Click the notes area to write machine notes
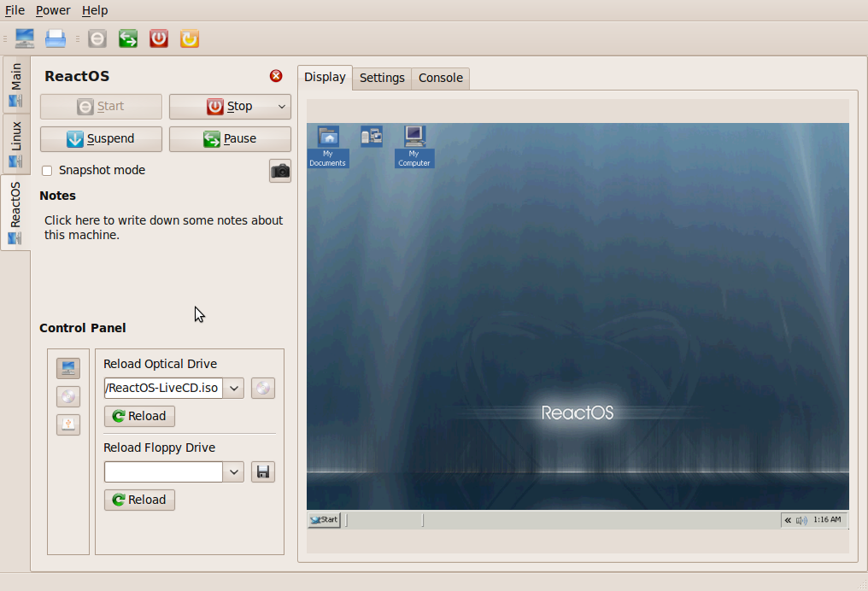Image resolution: width=868 pixels, height=591 pixels. pos(162,227)
